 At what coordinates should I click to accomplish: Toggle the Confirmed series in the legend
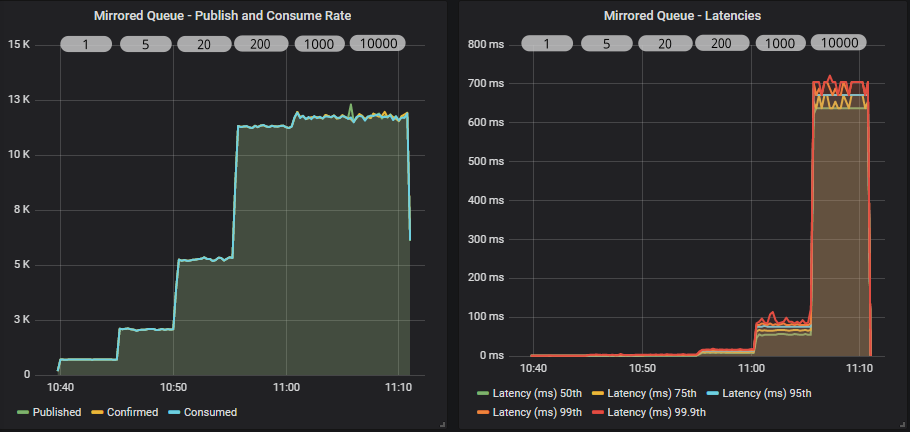coord(131,412)
